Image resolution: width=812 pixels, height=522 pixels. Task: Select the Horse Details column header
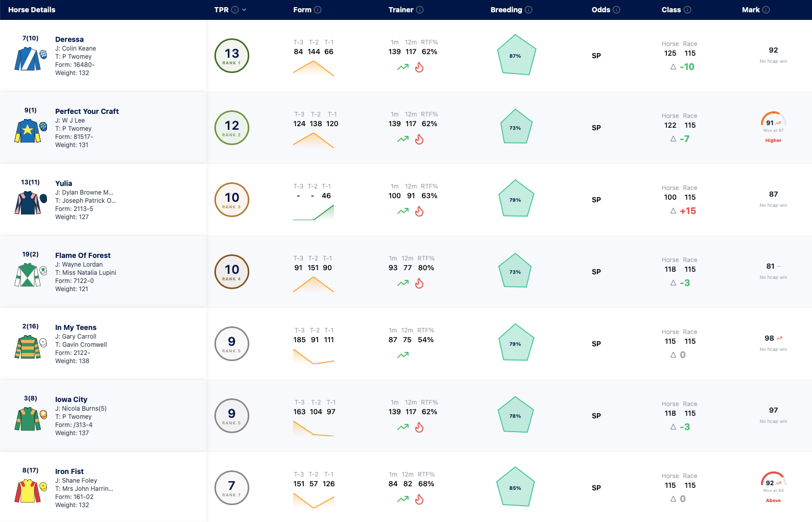[32, 10]
